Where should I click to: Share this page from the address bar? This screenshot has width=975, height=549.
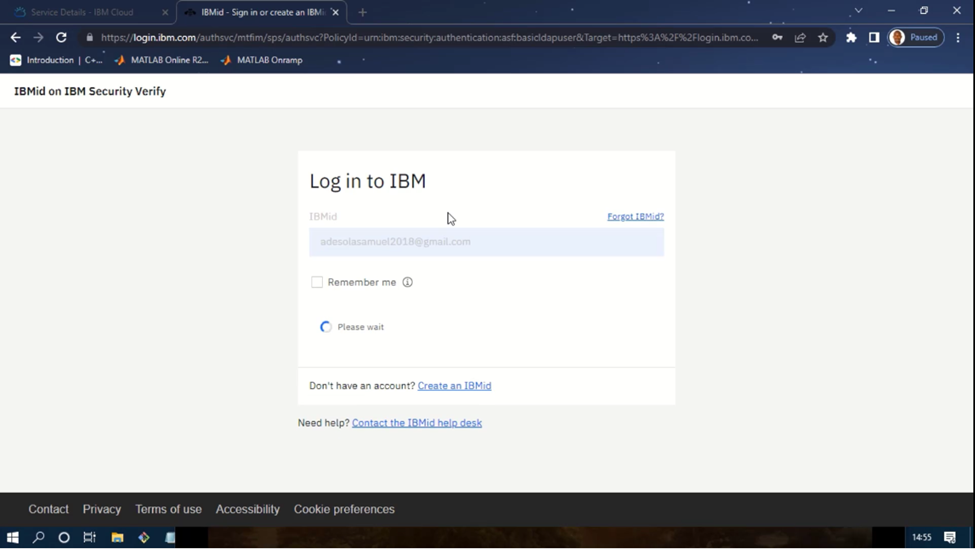click(800, 37)
